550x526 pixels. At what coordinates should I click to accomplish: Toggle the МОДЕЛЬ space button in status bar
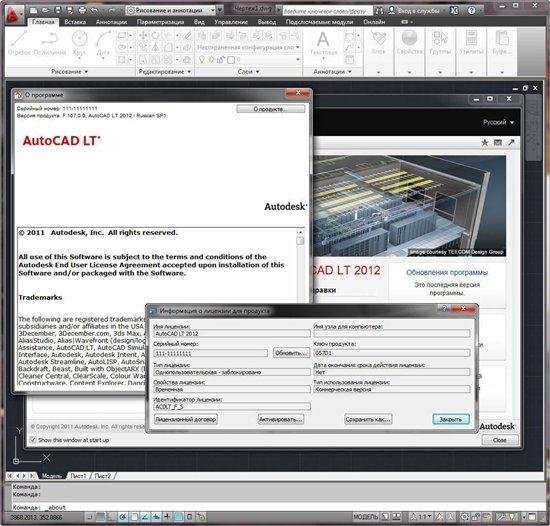365,517
